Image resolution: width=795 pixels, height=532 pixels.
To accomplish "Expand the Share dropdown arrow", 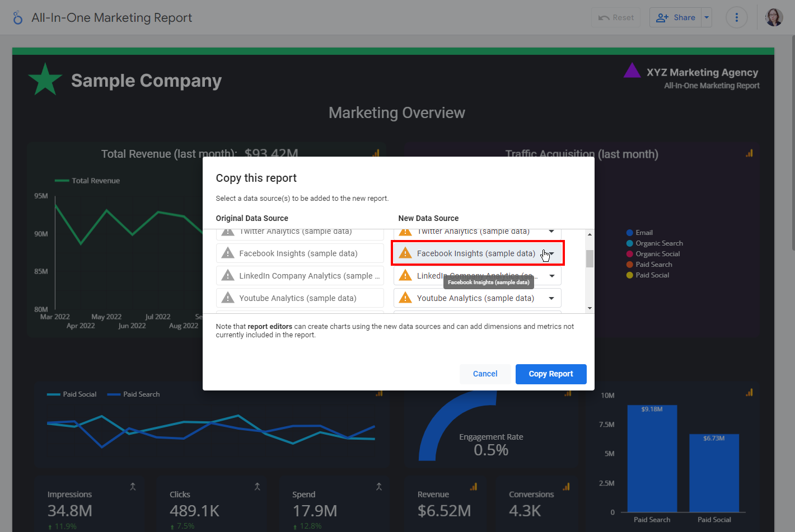I will click(707, 18).
